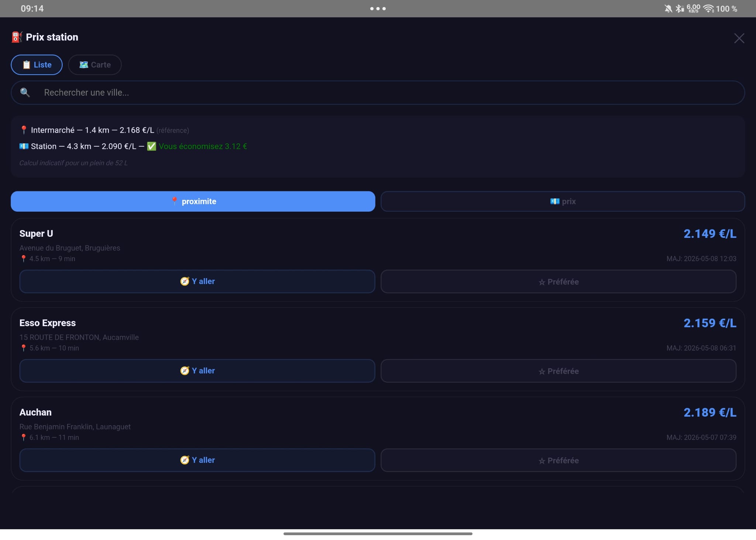Click the red pin icon beside Intermarché
Viewport: 756px width, 540px height.
pos(24,130)
